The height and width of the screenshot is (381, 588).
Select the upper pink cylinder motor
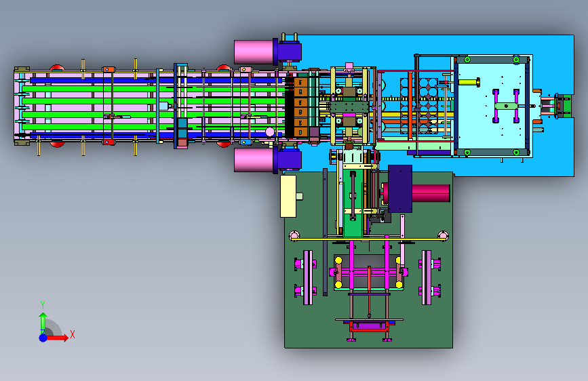(x=254, y=52)
